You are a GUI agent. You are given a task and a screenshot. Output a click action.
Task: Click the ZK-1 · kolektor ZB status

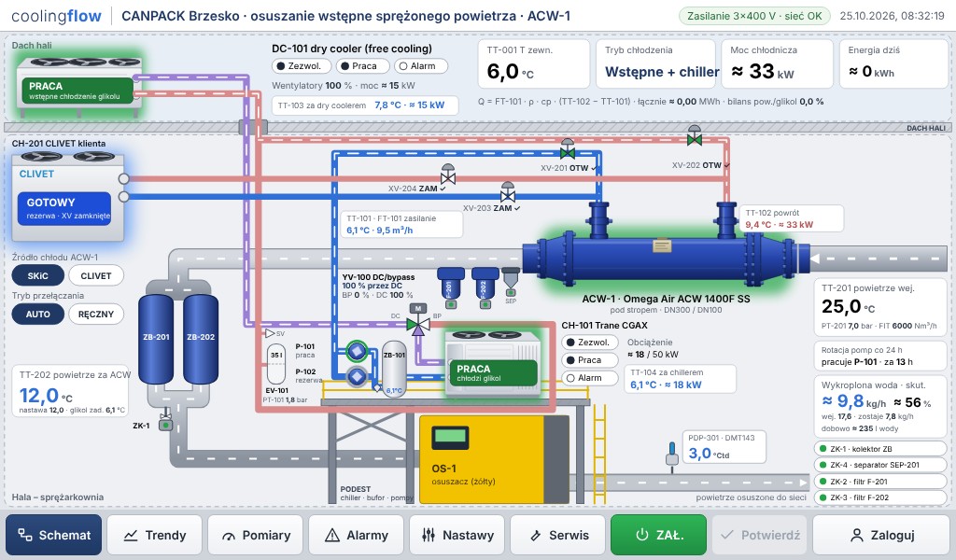coord(879,449)
